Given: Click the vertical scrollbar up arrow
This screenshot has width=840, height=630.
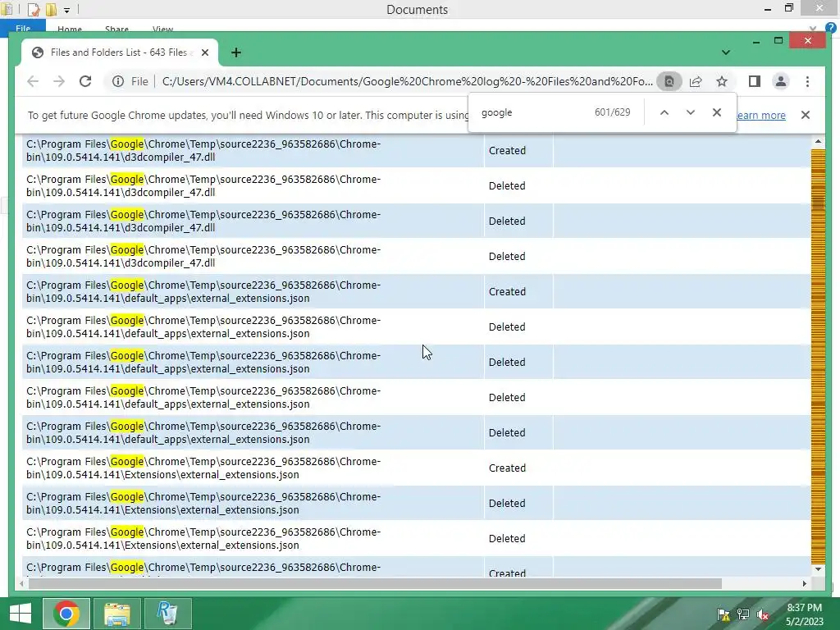Looking at the screenshot, I should (818, 141).
